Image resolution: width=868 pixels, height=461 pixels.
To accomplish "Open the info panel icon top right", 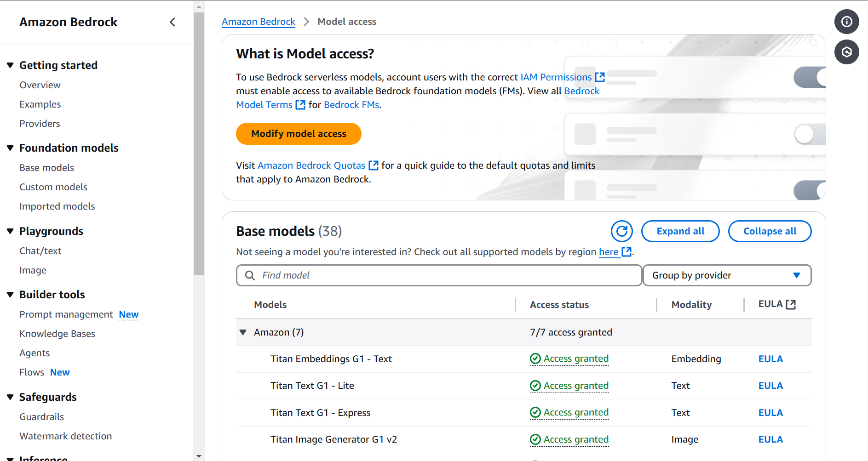I will [846, 22].
